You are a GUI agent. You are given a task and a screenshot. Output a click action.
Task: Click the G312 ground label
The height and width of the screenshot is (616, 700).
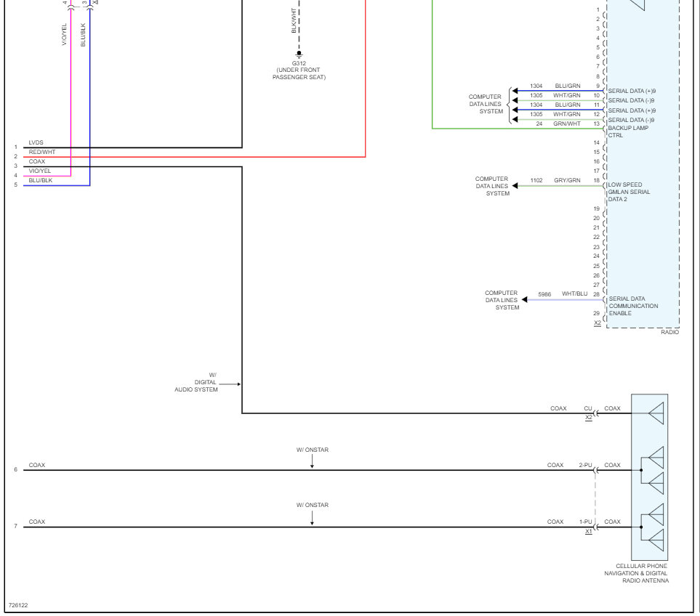point(299,63)
